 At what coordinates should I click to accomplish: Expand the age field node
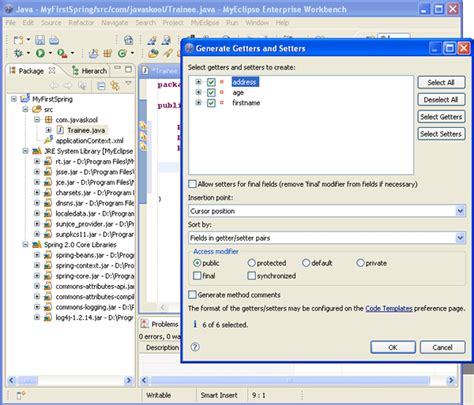click(x=198, y=92)
